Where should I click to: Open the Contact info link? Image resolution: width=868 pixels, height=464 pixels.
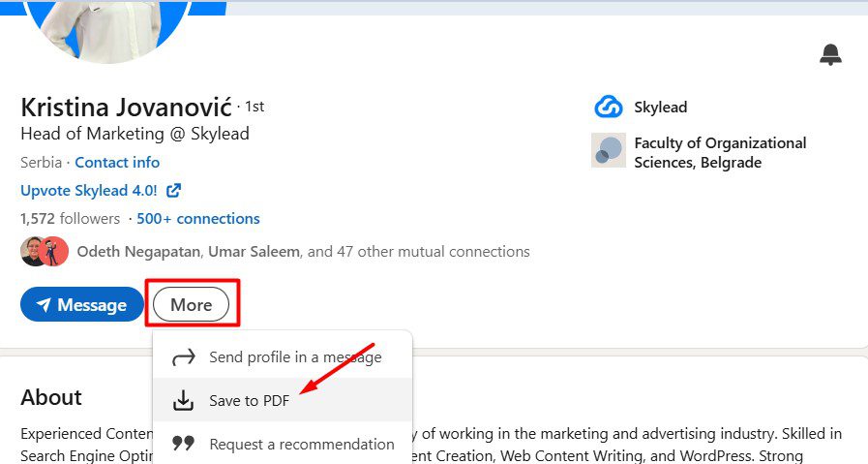point(117,163)
